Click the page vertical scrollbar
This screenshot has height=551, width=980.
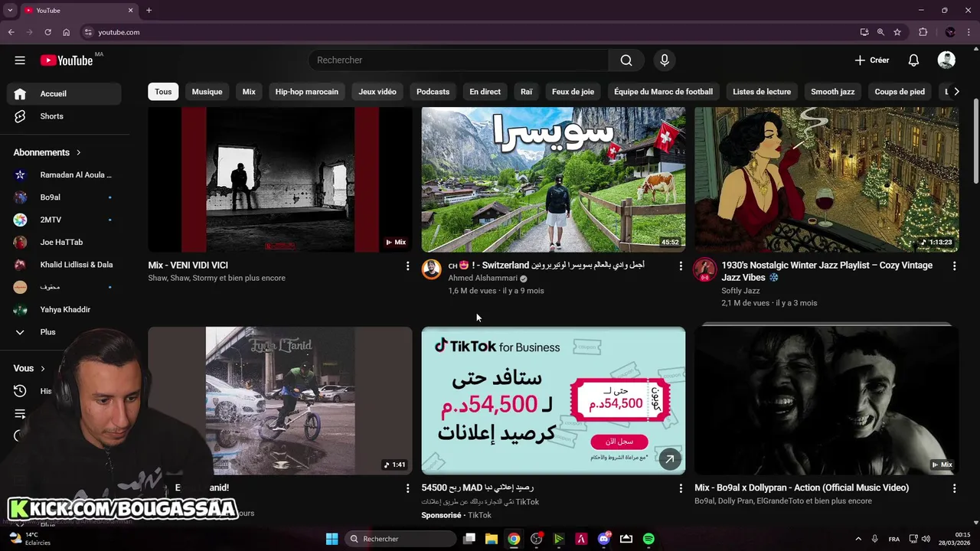point(975,141)
